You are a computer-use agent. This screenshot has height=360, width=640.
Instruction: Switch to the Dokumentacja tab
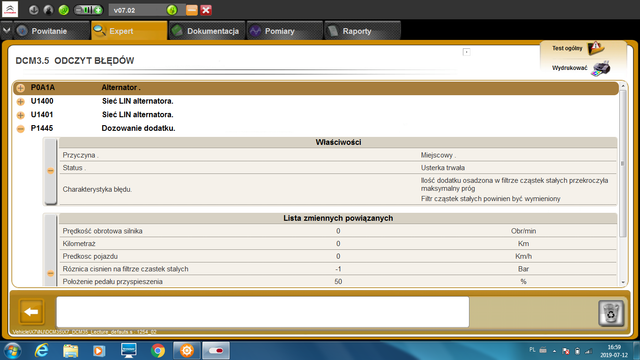[207, 31]
